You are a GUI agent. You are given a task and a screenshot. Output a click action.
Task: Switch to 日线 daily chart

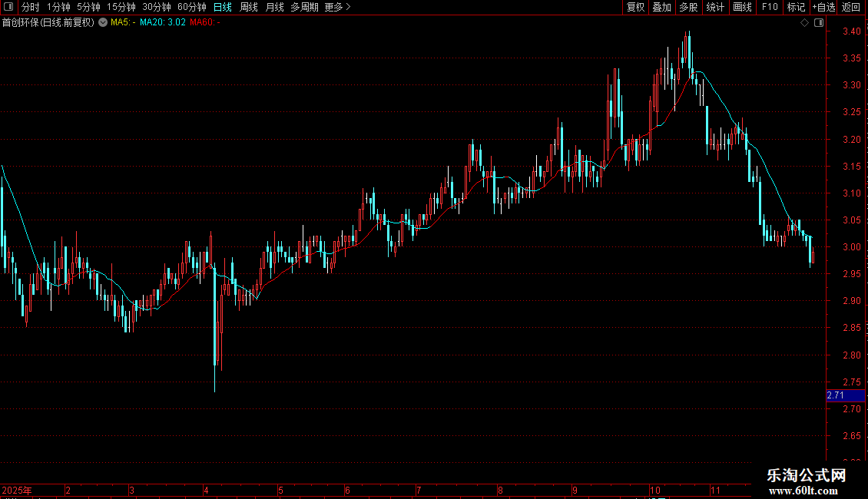tap(223, 7)
